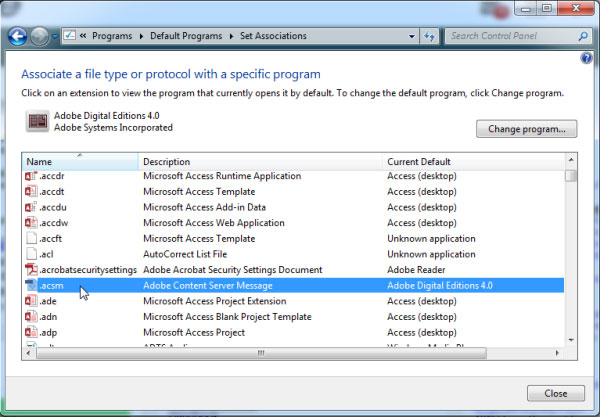Click Adobe Content Server Message description

[x=208, y=286]
